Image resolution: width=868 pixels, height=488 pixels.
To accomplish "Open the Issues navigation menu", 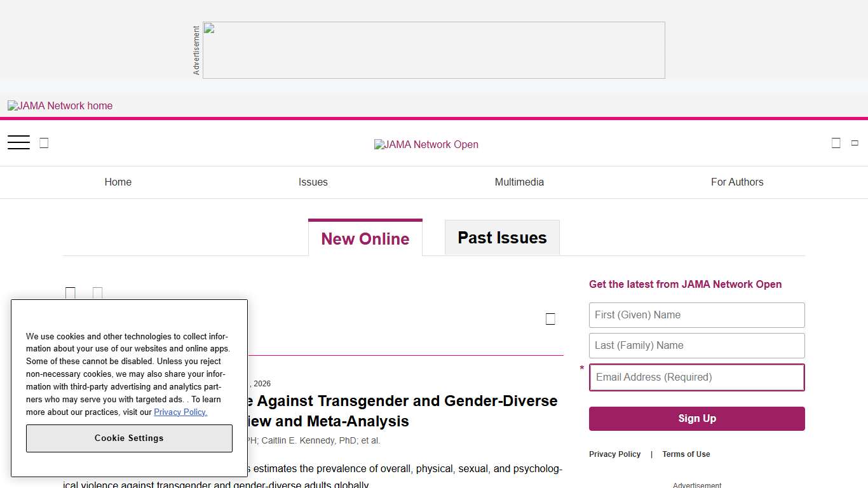I will point(313,182).
